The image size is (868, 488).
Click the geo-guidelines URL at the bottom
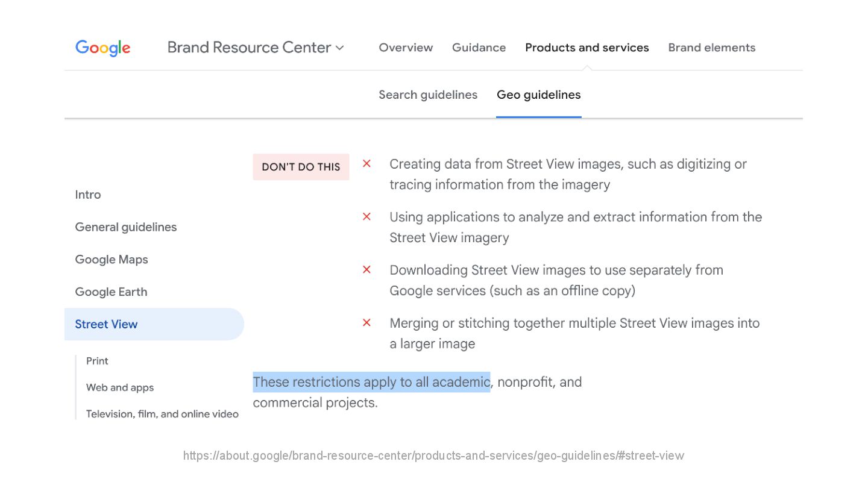point(433,455)
